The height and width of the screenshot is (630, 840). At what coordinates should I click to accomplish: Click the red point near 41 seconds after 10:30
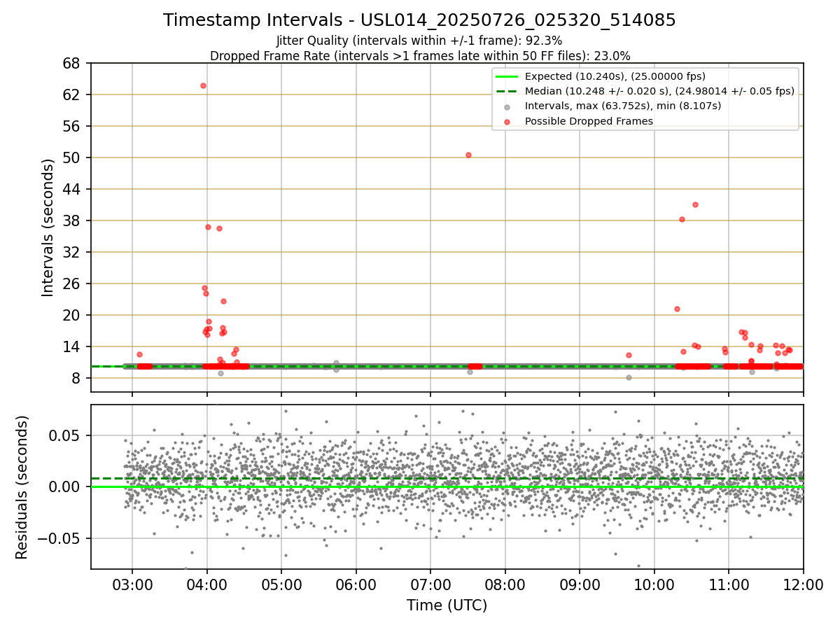pos(695,204)
